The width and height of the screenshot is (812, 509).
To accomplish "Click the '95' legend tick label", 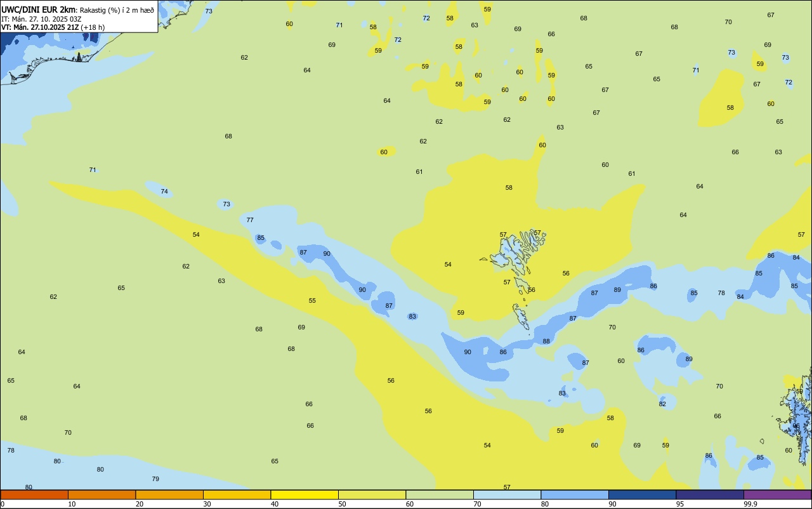I will [x=680, y=504].
